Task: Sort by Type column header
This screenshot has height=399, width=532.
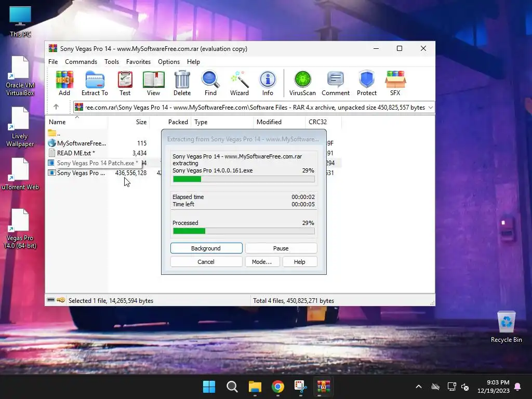Action: point(222,122)
